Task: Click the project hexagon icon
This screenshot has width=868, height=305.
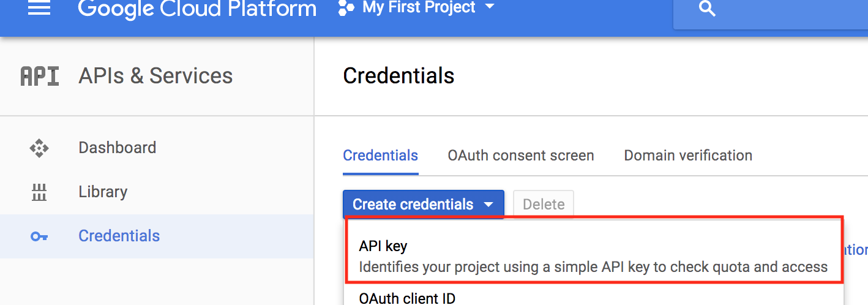Action: 346,9
